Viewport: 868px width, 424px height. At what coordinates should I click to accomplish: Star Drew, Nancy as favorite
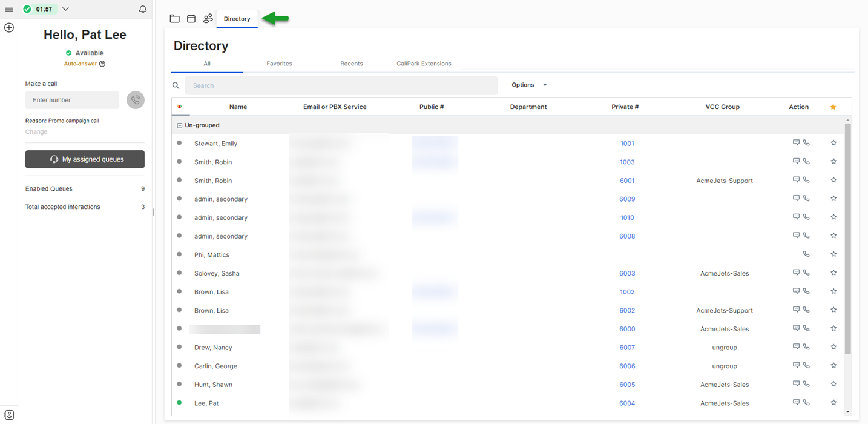click(x=833, y=347)
